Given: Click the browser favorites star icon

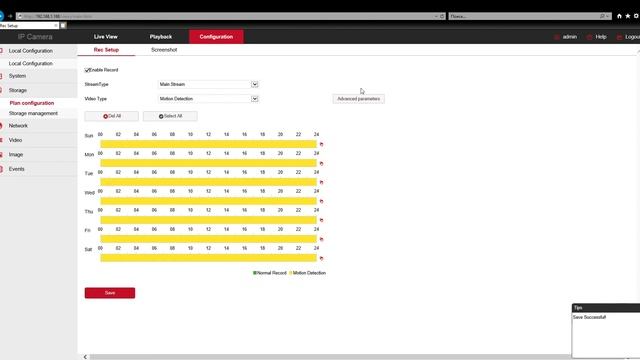Looking at the screenshot, I should pos(628,16).
